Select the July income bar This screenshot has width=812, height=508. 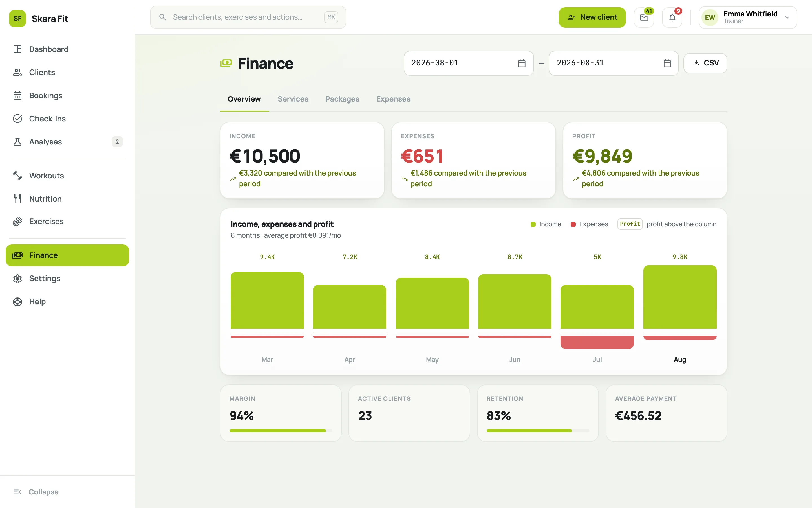point(597,307)
